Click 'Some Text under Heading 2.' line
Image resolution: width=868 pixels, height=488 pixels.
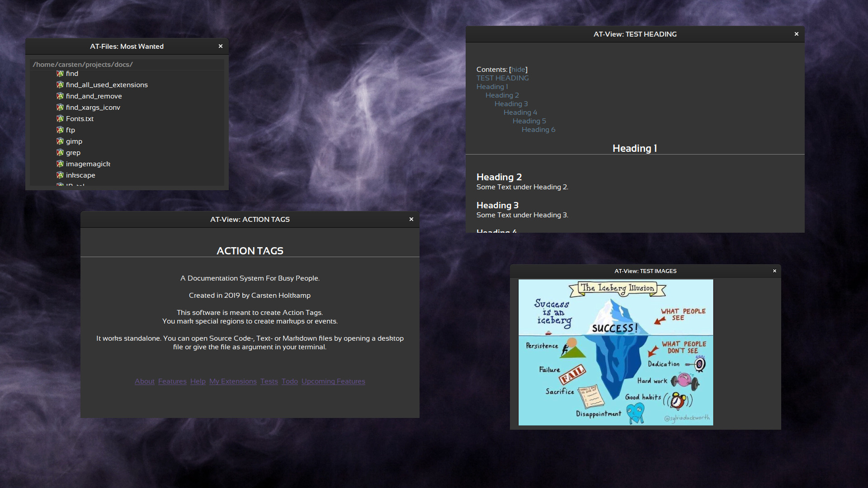pos(522,187)
